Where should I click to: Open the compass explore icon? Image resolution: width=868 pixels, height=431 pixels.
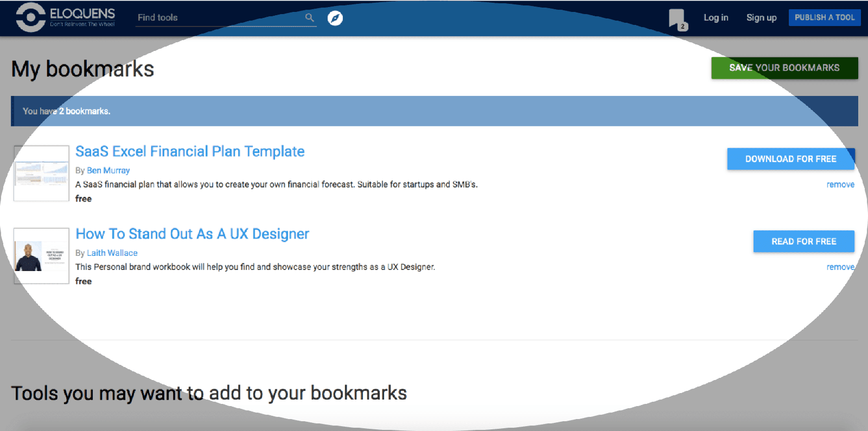pyautogui.click(x=335, y=18)
